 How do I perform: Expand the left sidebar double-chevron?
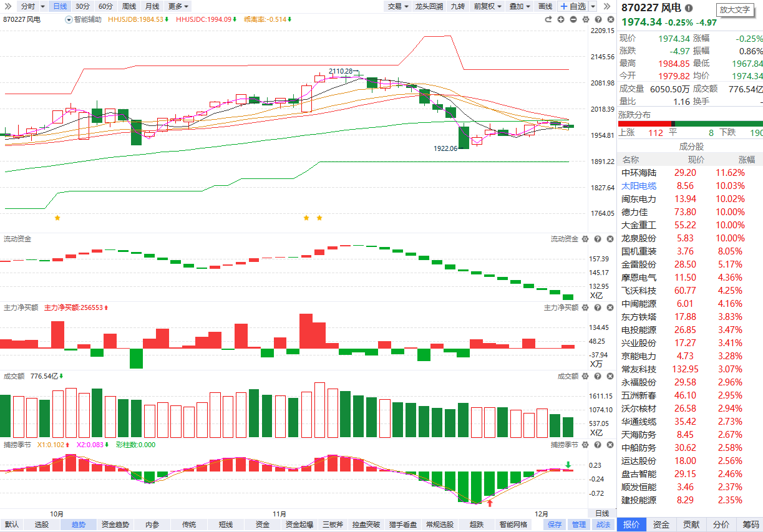(8, 6)
